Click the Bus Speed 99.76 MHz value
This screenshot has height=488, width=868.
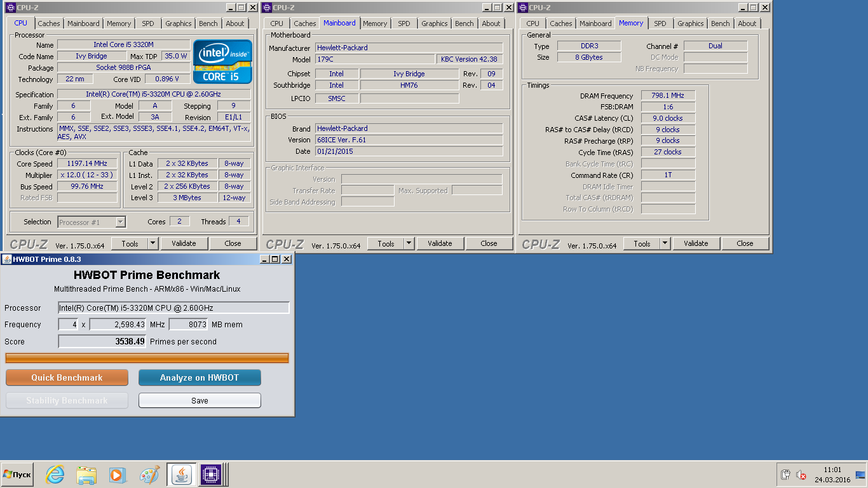[x=88, y=187]
